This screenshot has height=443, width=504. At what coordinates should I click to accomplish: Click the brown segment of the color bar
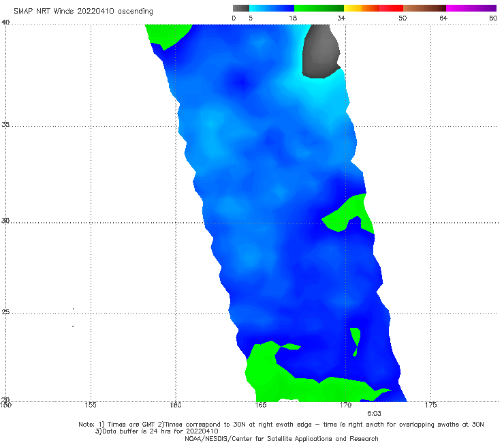tap(424, 8)
